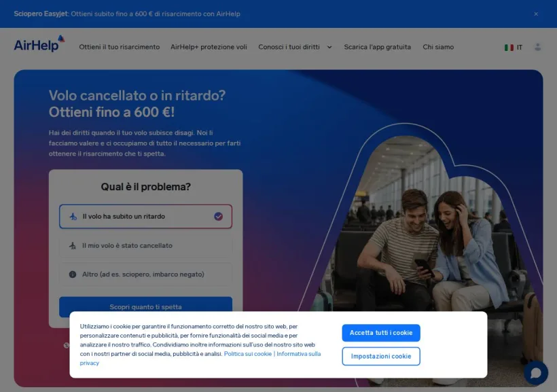Select the Italian flag language icon
Screen dimensions: 557x392
point(509,48)
